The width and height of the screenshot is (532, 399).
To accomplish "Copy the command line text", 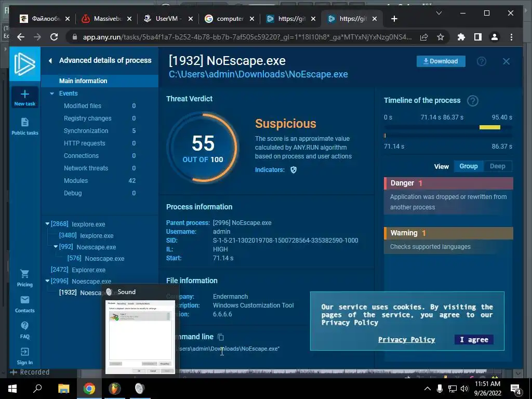I will click(220, 337).
